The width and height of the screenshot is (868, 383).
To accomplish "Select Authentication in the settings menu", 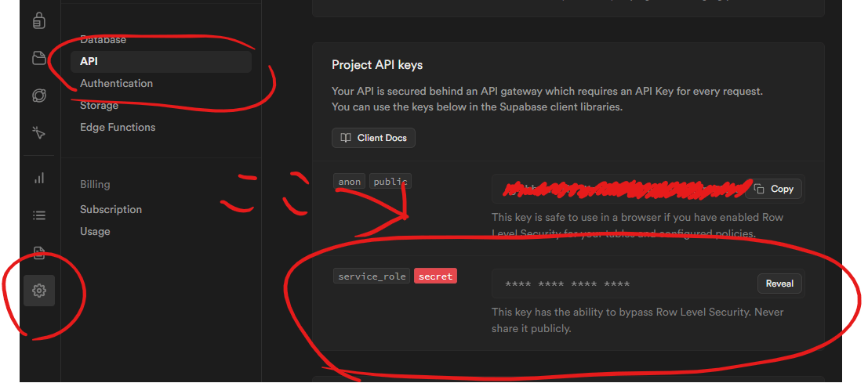I will pos(116,84).
